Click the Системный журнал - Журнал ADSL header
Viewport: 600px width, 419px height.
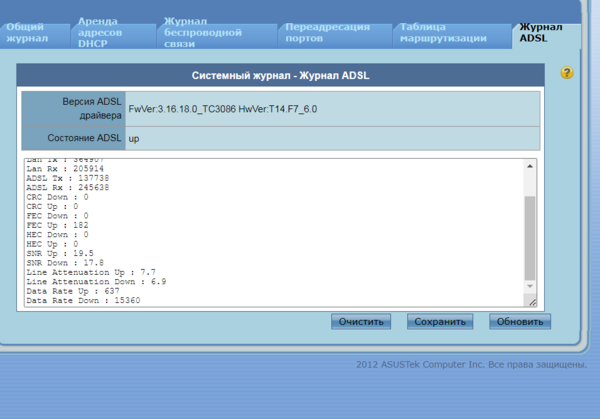[x=280, y=75]
